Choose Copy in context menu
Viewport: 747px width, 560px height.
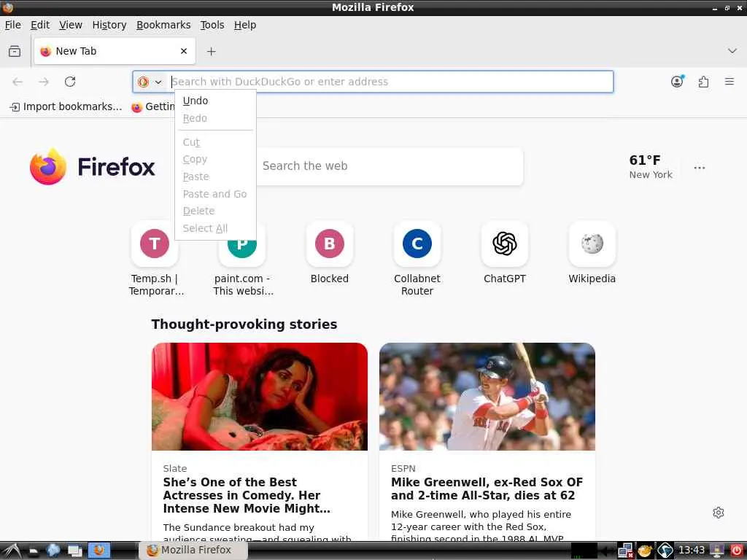click(x=215, y=160)
